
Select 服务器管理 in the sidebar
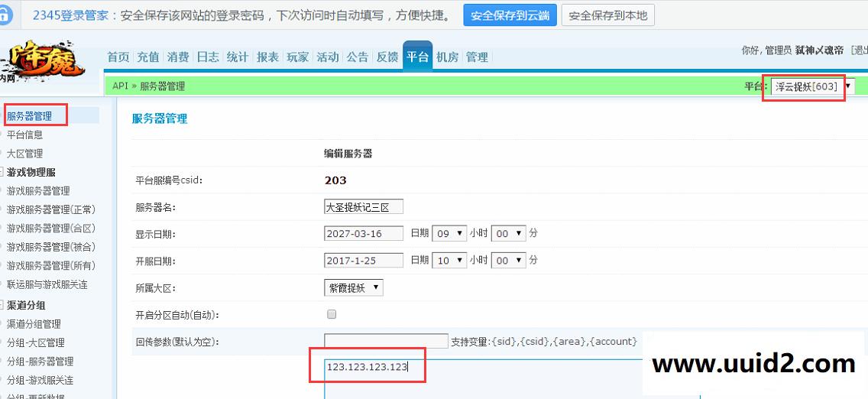29,116
